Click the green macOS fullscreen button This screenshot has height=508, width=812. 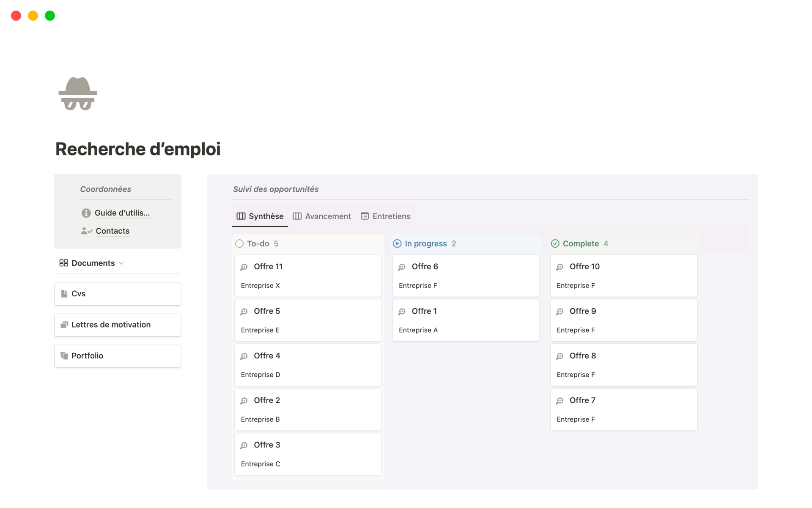pyautogui.click(x=50, y=16)
